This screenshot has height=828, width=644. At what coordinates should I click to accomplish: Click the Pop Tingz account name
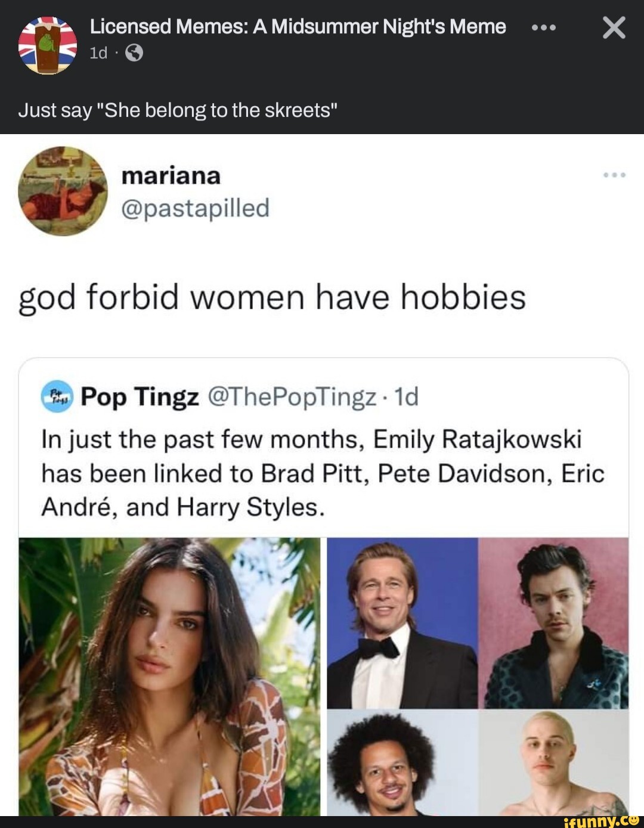tap(140, 396)
